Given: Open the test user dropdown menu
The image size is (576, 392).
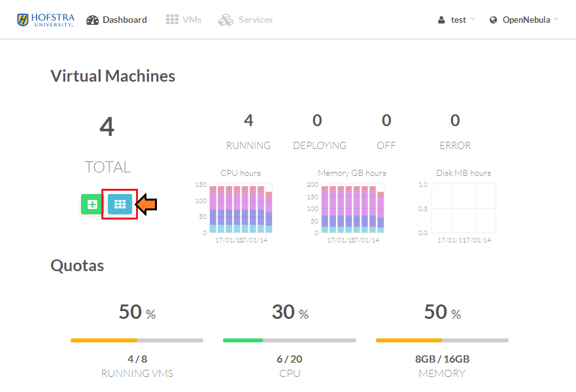Looking at the screenshot, I should pos(459,20).
